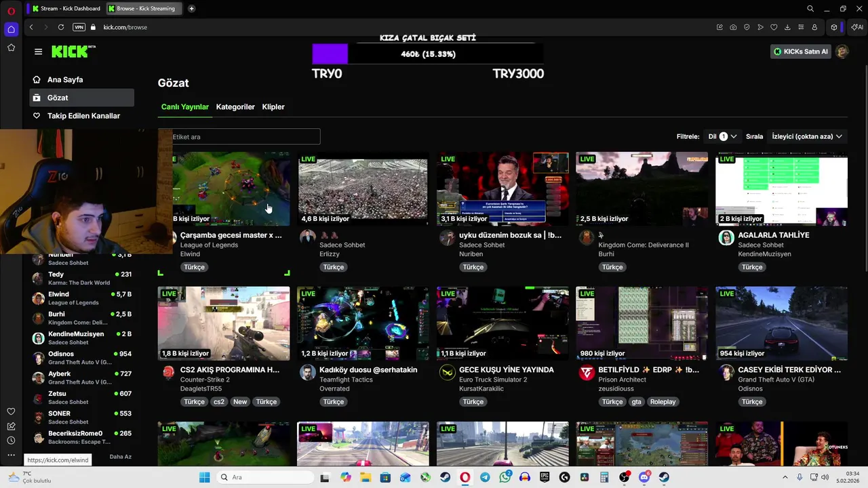Viewport: 868px width, 488px height.
Task: Click Opera sidebar home icon
Action: click(x=11, y=29)
